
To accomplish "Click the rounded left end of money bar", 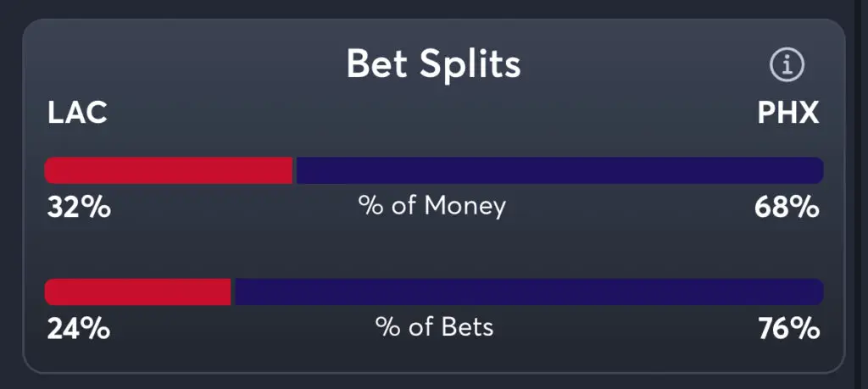I will pos(51,170).
